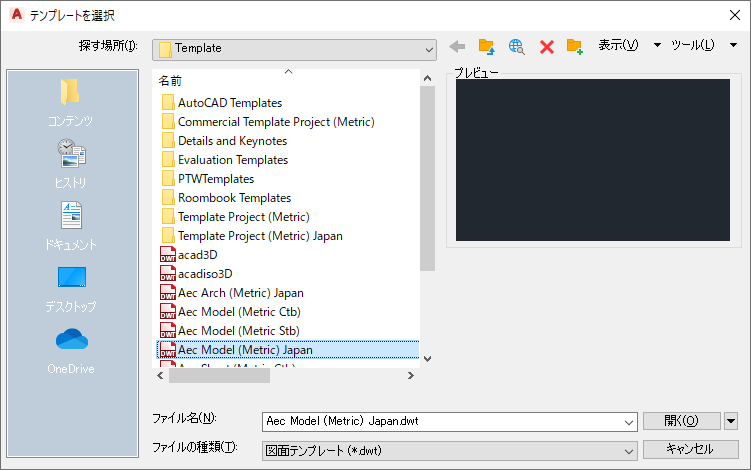
Task: Select Aec Model (Metric Ctb) template
Action: tap(230, 311)
